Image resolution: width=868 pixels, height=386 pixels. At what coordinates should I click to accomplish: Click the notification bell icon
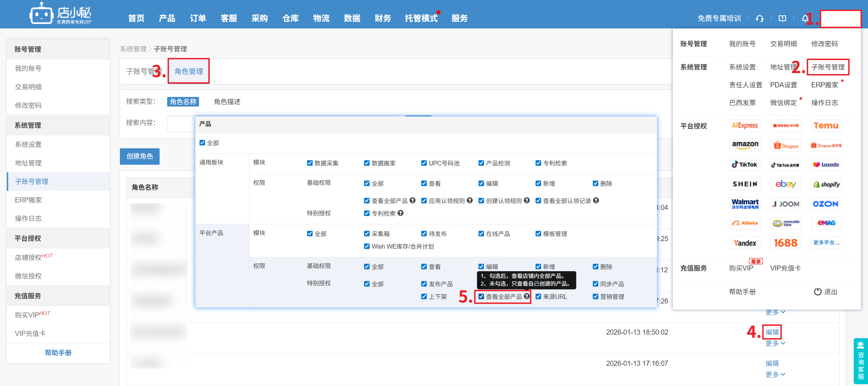805,18
